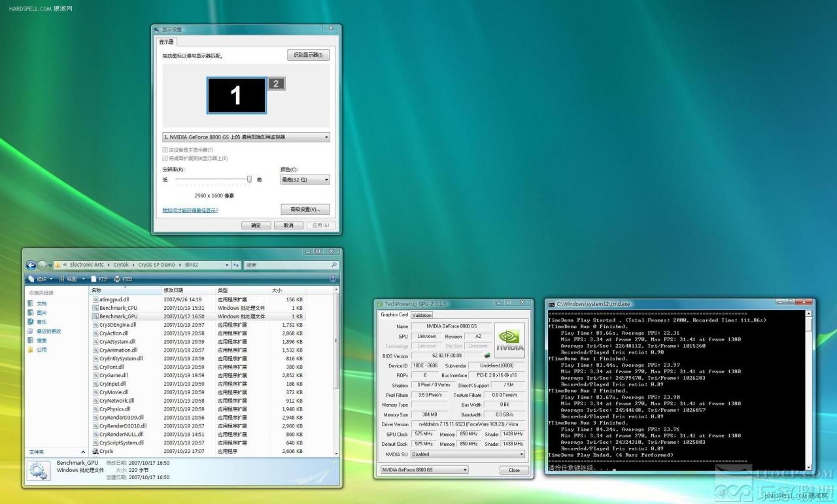The image size is (837, 504).
Task: Select the atimgpud.dll file icon
Action: (95, 299)
